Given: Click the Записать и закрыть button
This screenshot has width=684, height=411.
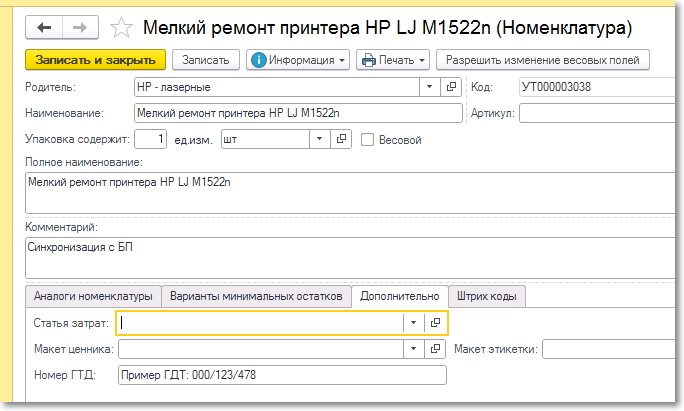Looking at the screenshot, I should click(x=95, y=60).
